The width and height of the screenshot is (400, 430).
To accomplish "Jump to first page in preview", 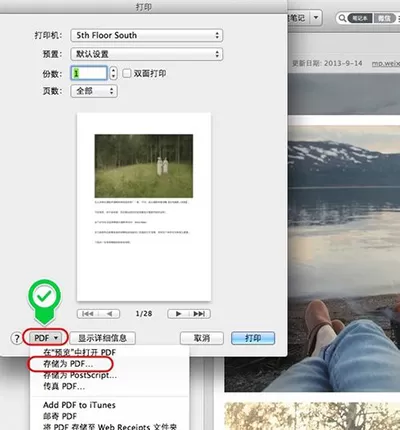I will coord(88,314).
